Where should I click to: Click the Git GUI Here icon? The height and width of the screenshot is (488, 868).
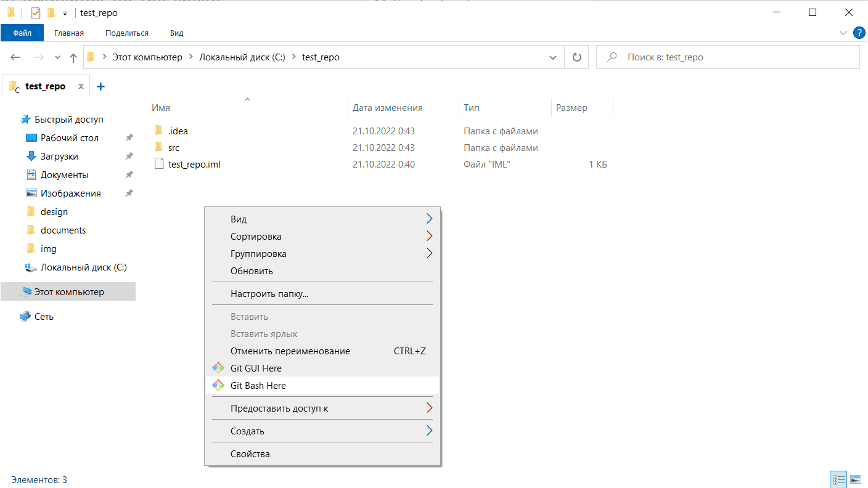[x=218, y=368]
